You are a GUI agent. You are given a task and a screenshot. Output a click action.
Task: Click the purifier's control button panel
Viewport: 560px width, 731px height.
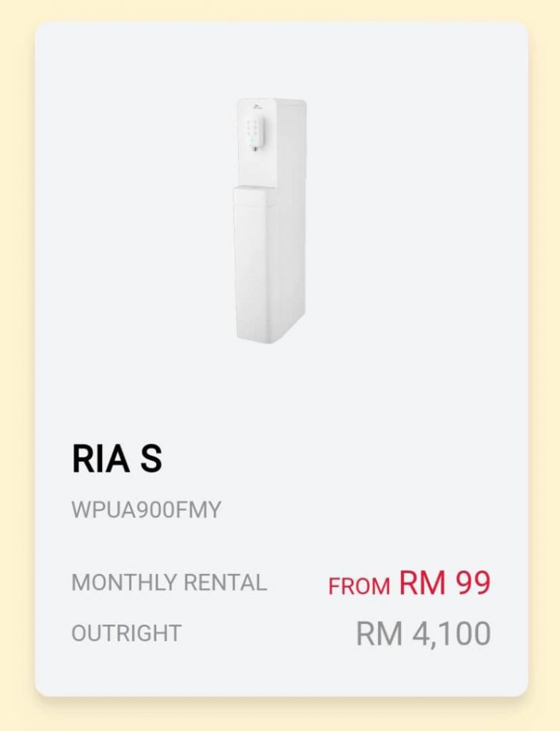coord(255,131)
